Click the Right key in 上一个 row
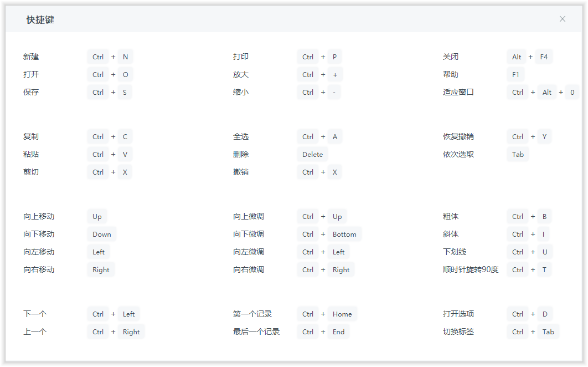Viewport: 588px width, 367px height. 131,332
